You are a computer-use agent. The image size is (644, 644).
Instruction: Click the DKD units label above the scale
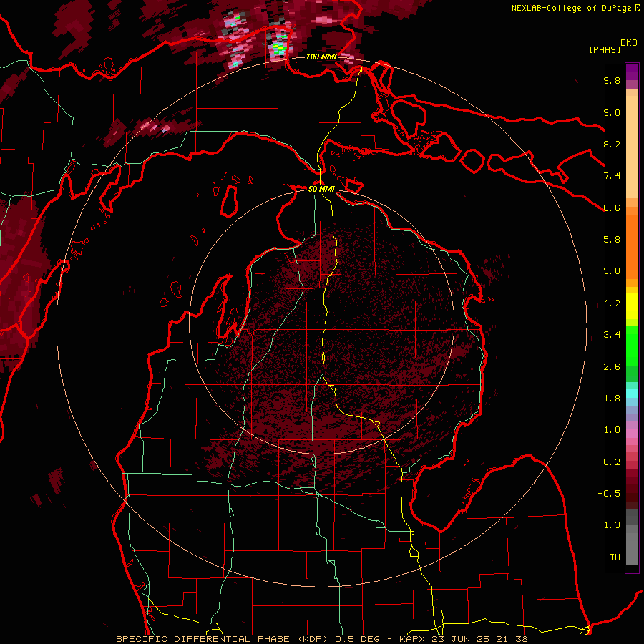[629, 43]
